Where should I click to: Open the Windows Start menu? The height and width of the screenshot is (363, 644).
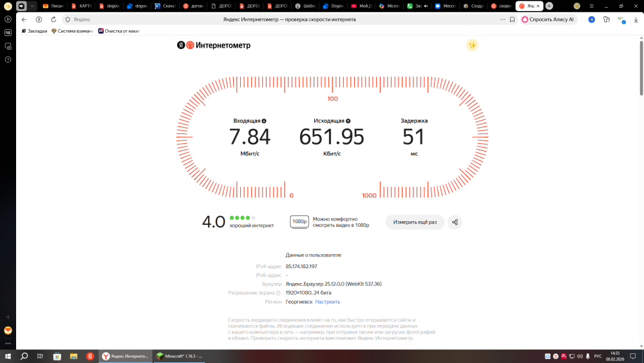point(8,356)
